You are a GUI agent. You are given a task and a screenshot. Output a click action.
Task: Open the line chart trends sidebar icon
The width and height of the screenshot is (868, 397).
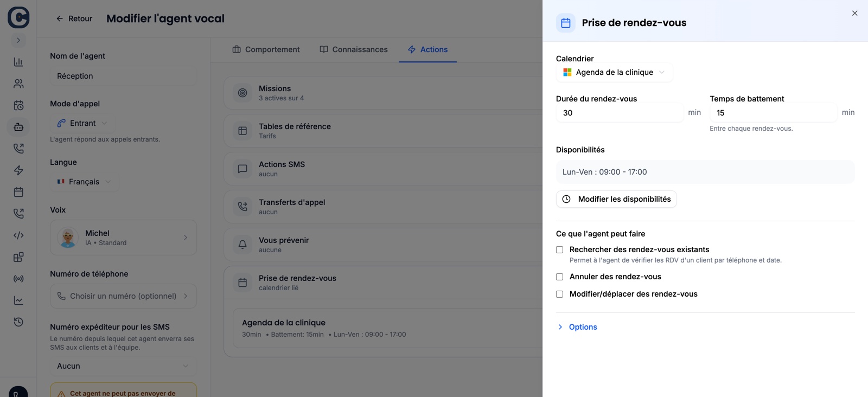(18, 300)
